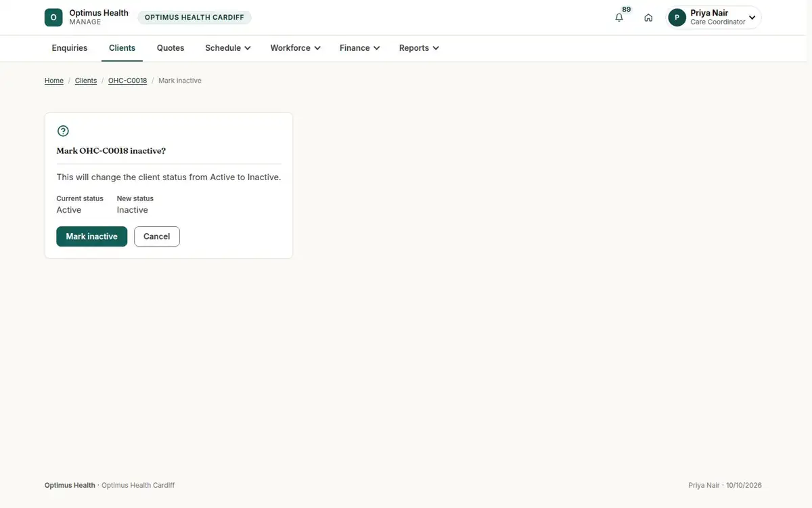Click the Optimus Health green logo
Viewport: 812px width, 508px height.
[x=53, y=18]
